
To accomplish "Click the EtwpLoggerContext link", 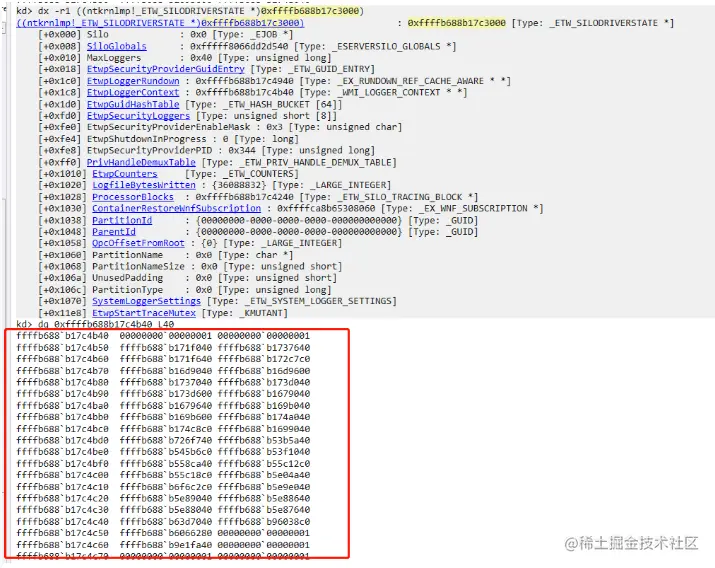I will [133, 92].
